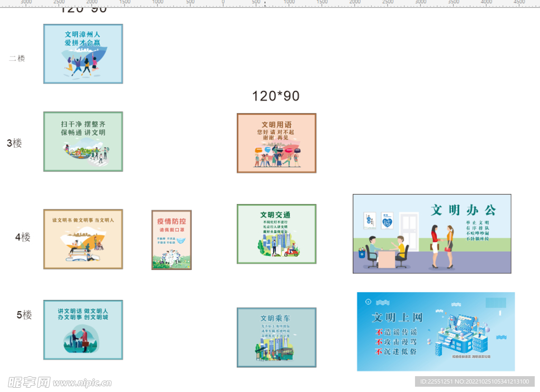Click the 3楼 floor label
This screenshot has height=392, width=540.
pos(14,143)
